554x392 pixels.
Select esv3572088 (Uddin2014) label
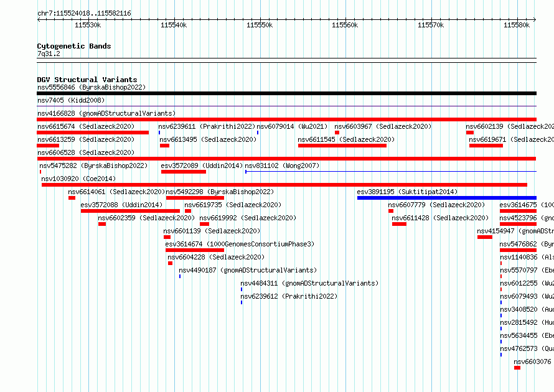pyautogui.click(x=121, y=205)
